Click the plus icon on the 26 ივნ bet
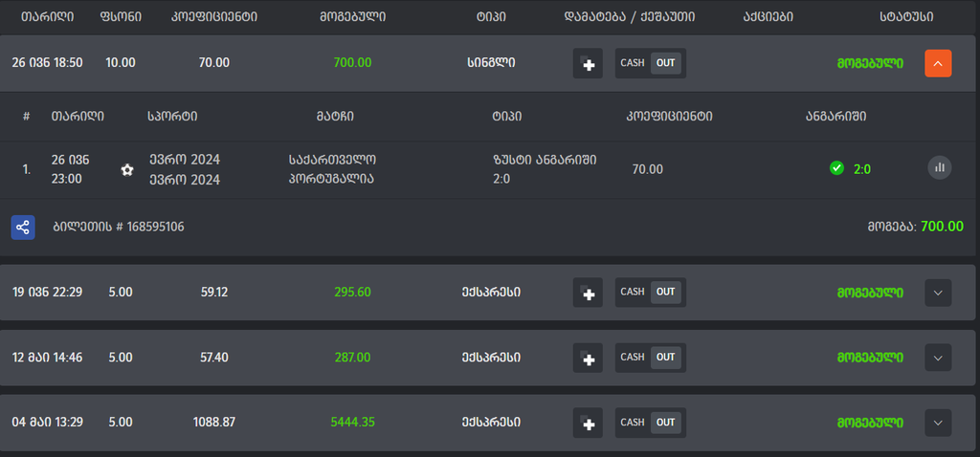980x457 pixels. [588, 64]
